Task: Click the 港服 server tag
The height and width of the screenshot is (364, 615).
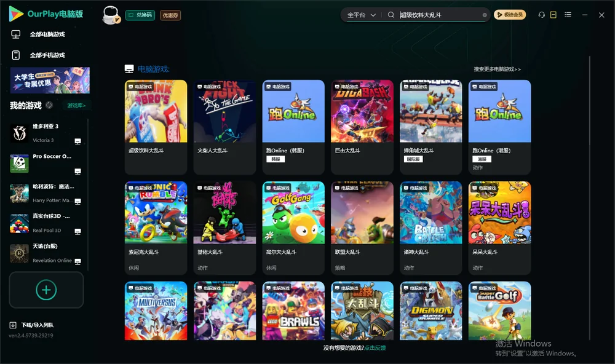Action: 482,159
